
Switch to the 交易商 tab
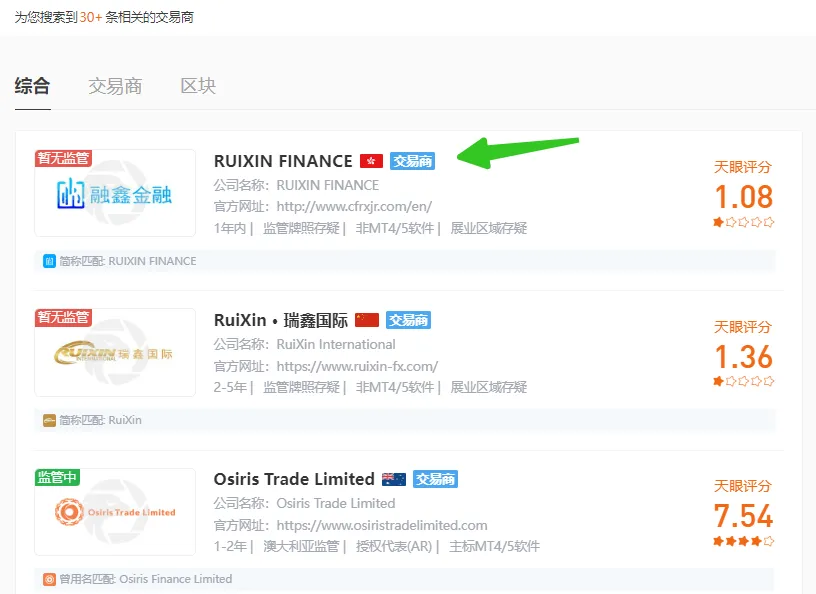(x=115, y=86)
